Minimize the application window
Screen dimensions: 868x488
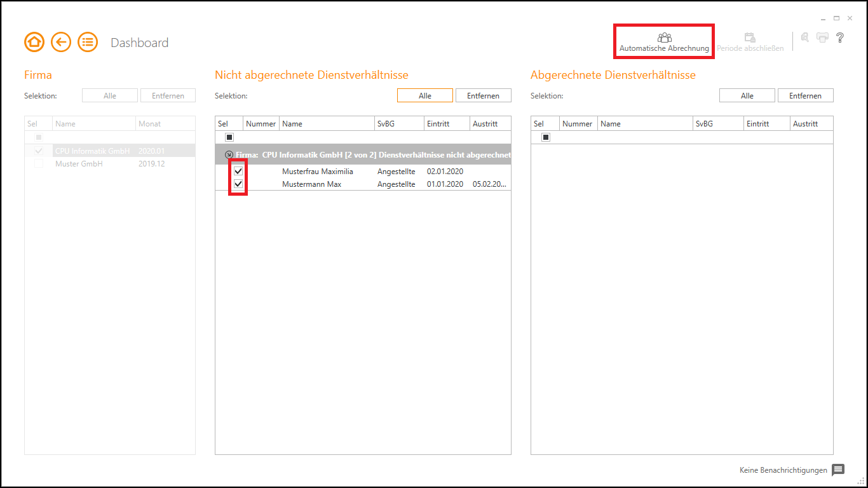824,18
